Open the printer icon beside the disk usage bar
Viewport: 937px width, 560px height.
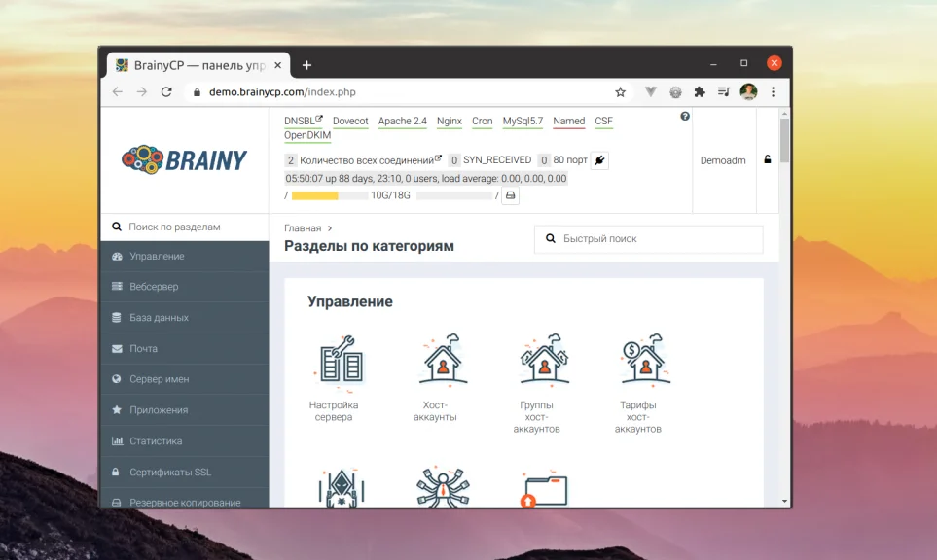[509, 194]
